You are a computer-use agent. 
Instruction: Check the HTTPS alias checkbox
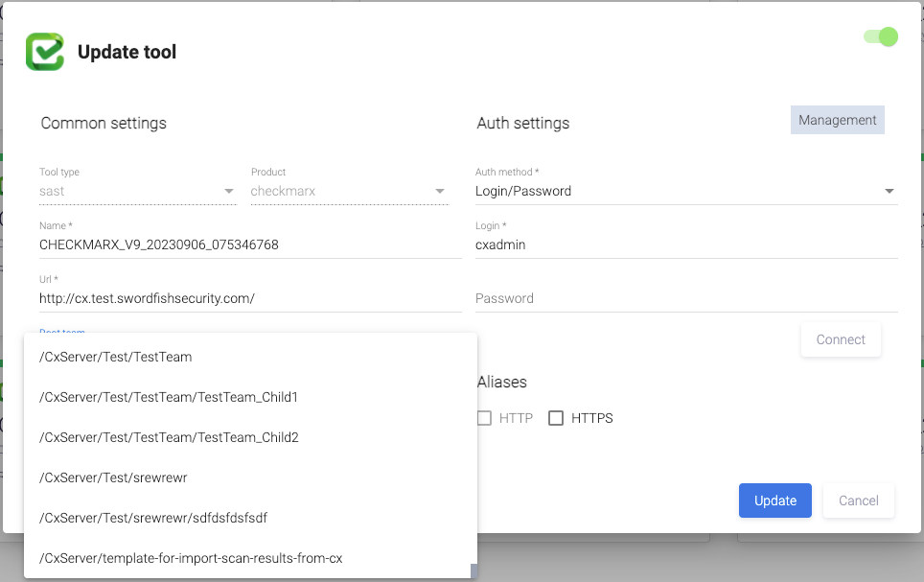point(556,418)
